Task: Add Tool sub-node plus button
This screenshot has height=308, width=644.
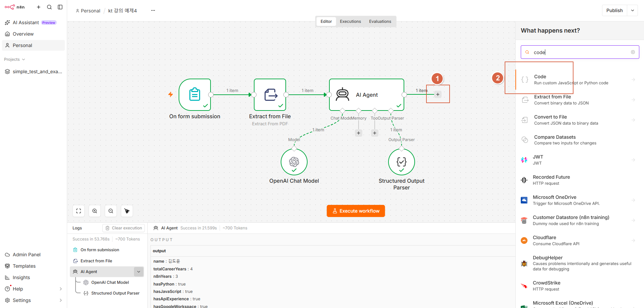Action: (375, 133)
